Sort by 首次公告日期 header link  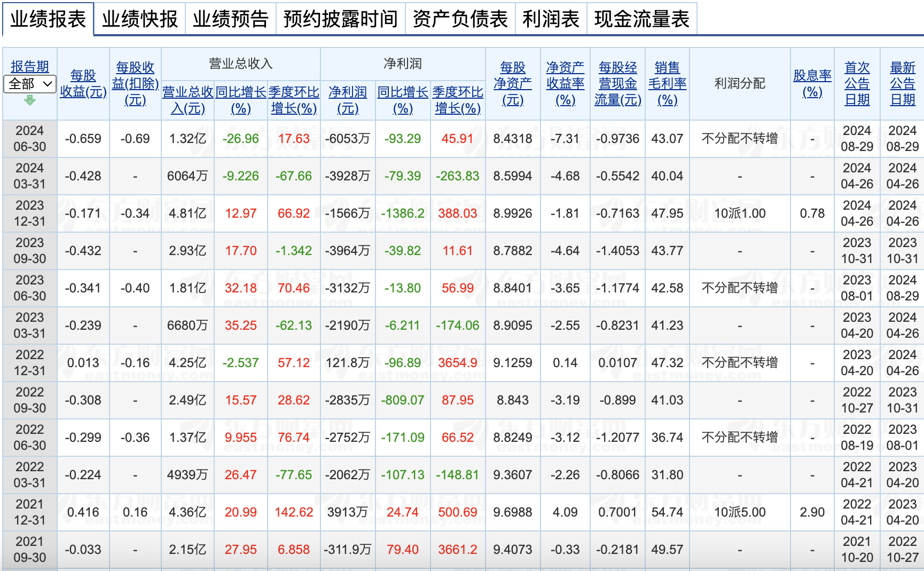point(857,84)
